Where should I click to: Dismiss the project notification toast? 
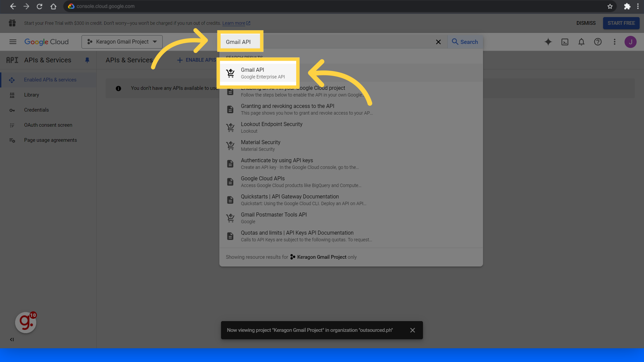412,330
